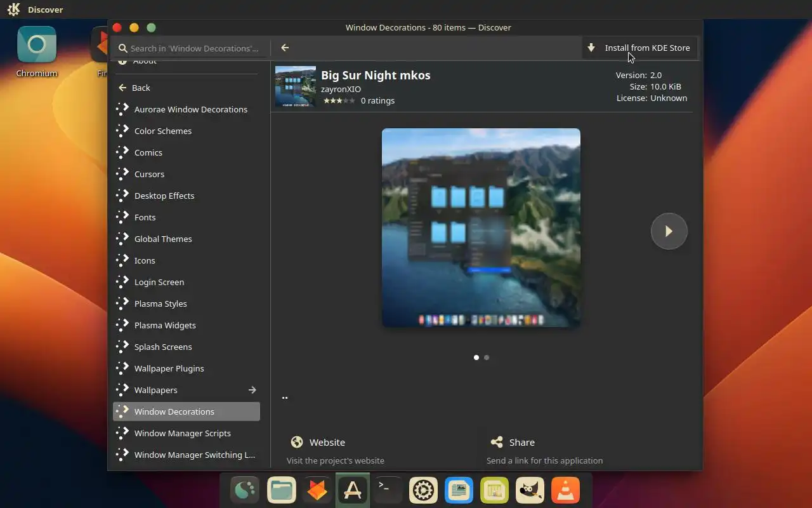
Task: Open the terminal from the dock
Action: 388,490
